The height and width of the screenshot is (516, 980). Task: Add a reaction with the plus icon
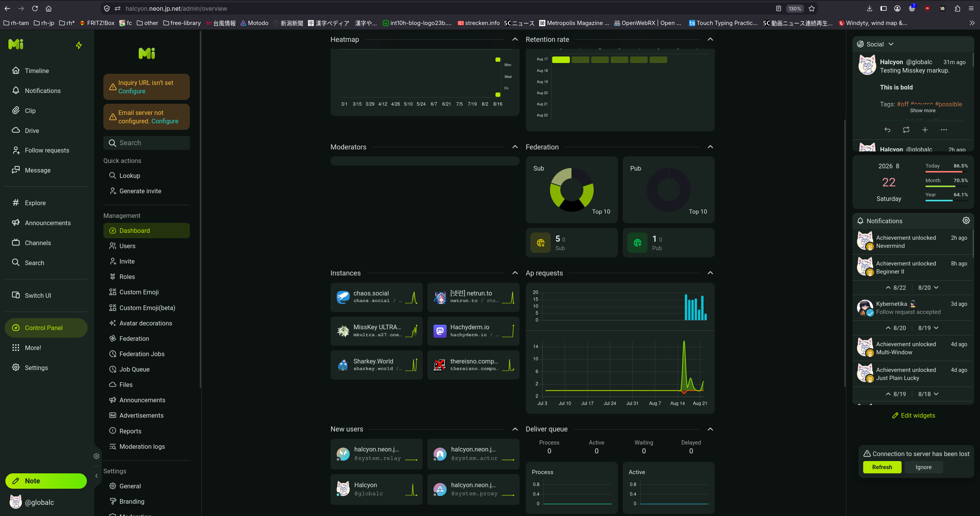[x=925, y=130]
